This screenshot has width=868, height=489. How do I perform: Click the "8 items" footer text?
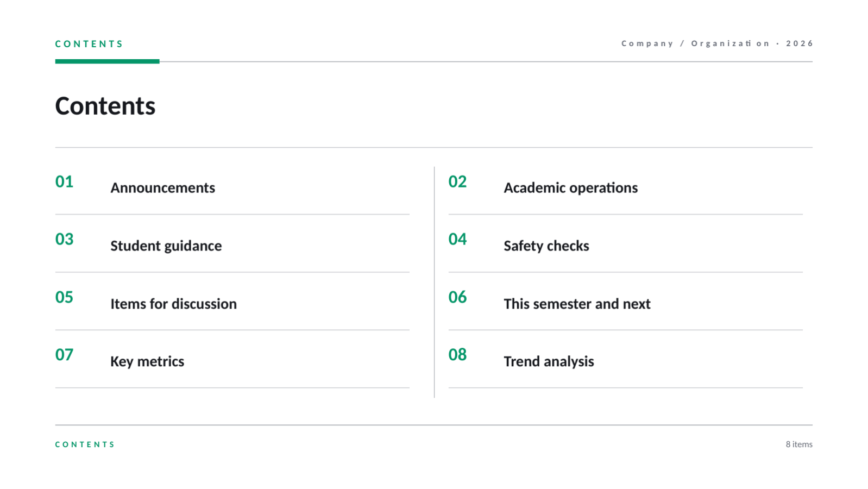[x=799, y=444]
